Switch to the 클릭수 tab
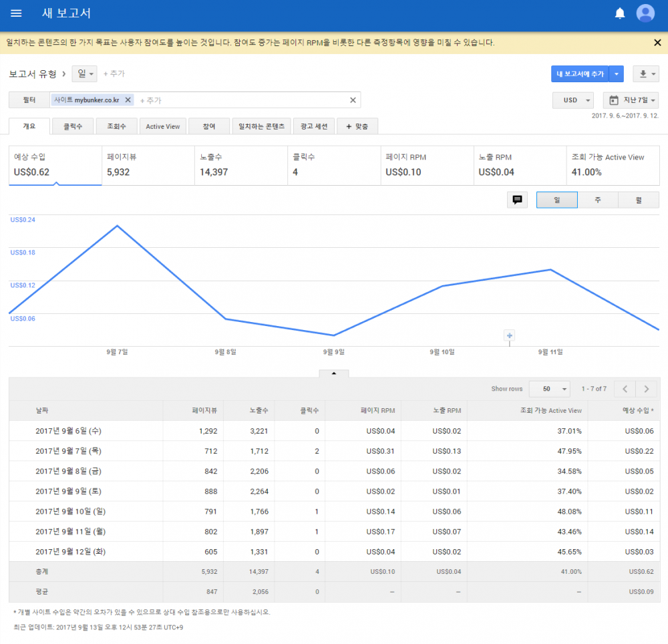The image size is (668, 644). [x=73, y=126]
